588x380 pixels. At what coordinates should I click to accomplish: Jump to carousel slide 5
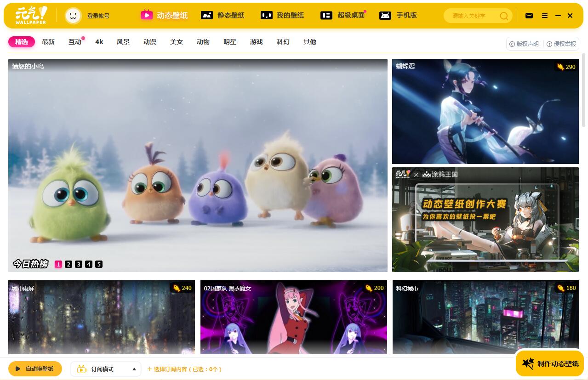[x=99, y=264]
